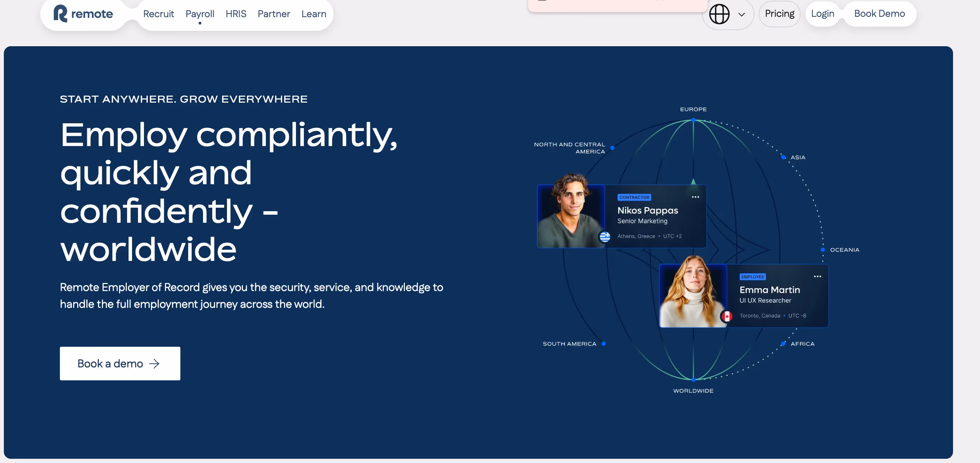Expand the Partner navigation menu
Viewport: 980px width, 463px height.
274,14
